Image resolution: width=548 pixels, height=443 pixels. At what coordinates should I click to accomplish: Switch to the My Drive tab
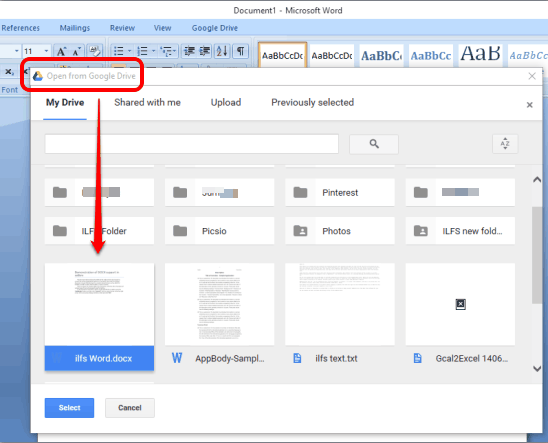(65, 103)
